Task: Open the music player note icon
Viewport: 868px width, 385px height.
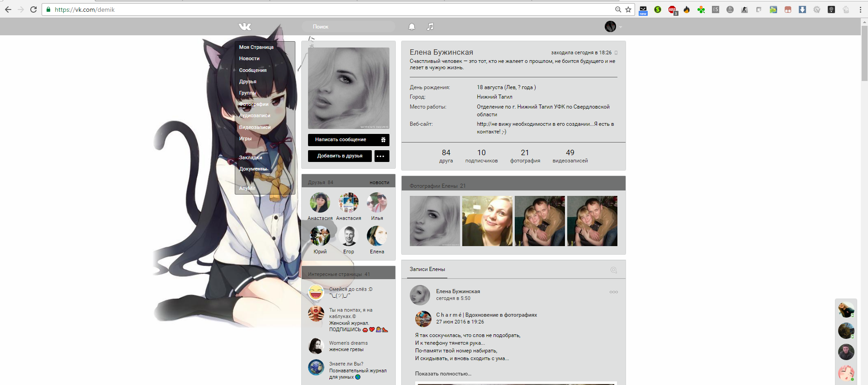Action: click(x=430, y=27)
